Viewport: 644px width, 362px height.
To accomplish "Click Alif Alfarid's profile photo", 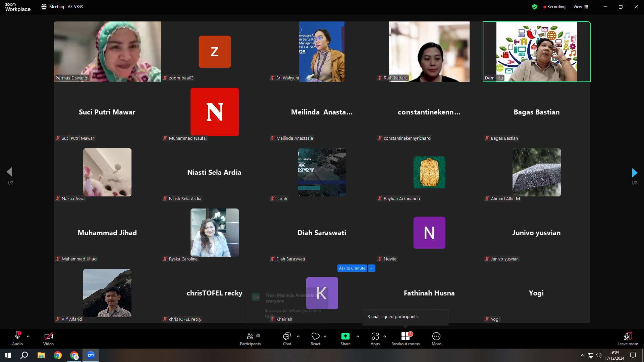I will pyautogui.click(x=107, y=293).
